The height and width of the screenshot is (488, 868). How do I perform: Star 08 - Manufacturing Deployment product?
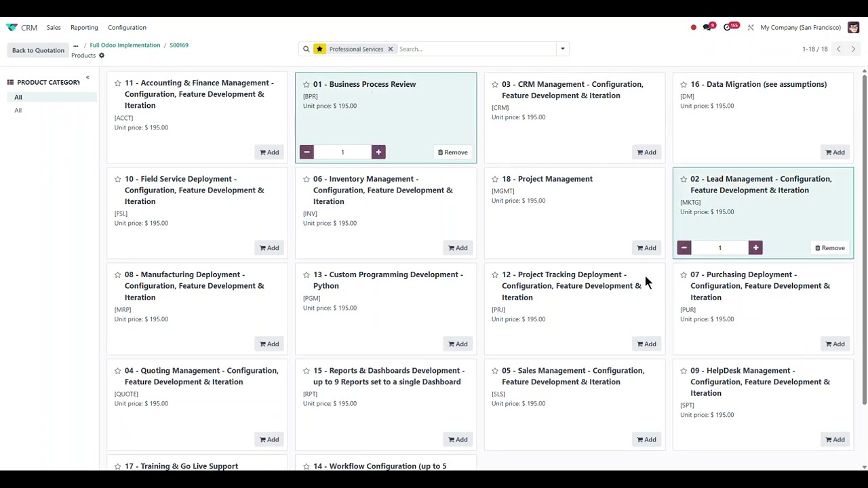click(117, 274)
